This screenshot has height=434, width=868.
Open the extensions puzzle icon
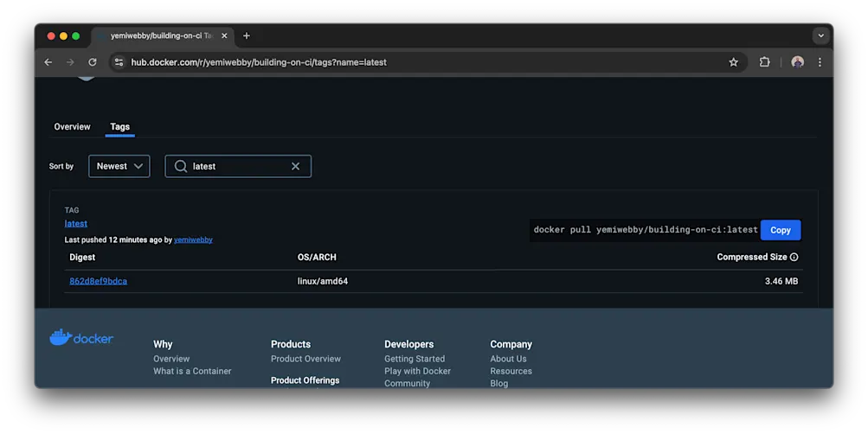[764, 62]
